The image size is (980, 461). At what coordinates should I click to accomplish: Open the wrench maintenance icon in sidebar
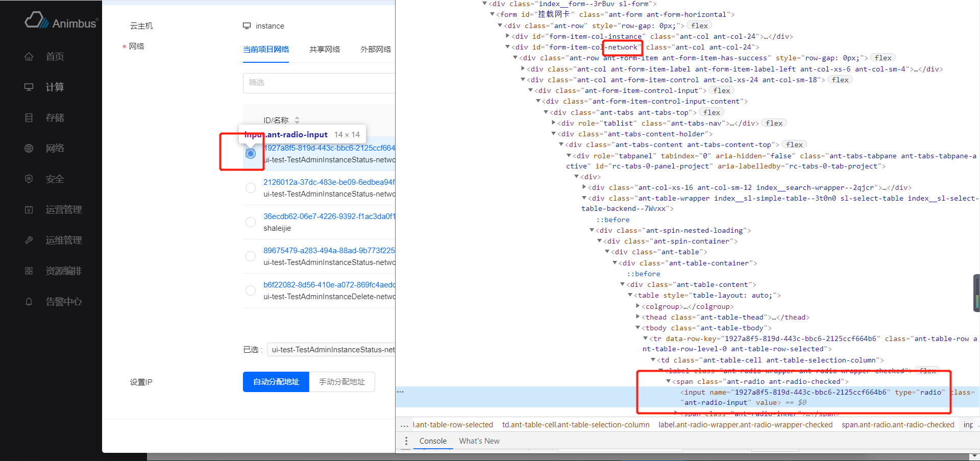tap(29, 240)
